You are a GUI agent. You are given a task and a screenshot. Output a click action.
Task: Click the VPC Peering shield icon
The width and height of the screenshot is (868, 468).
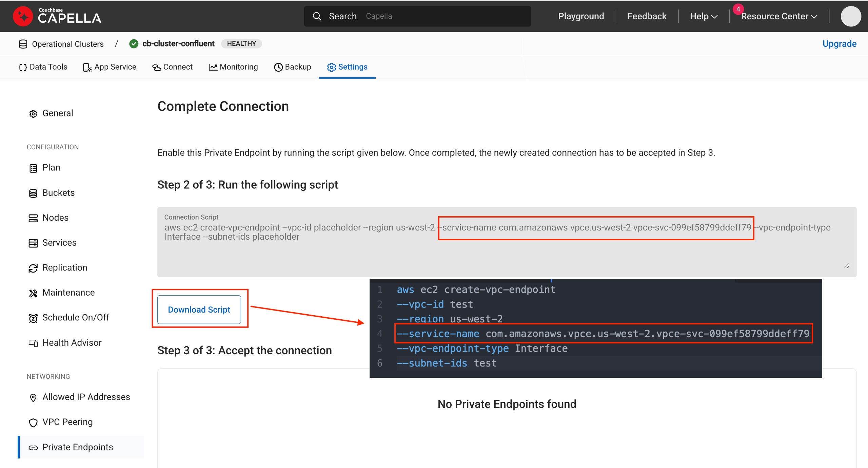(33, 423)
